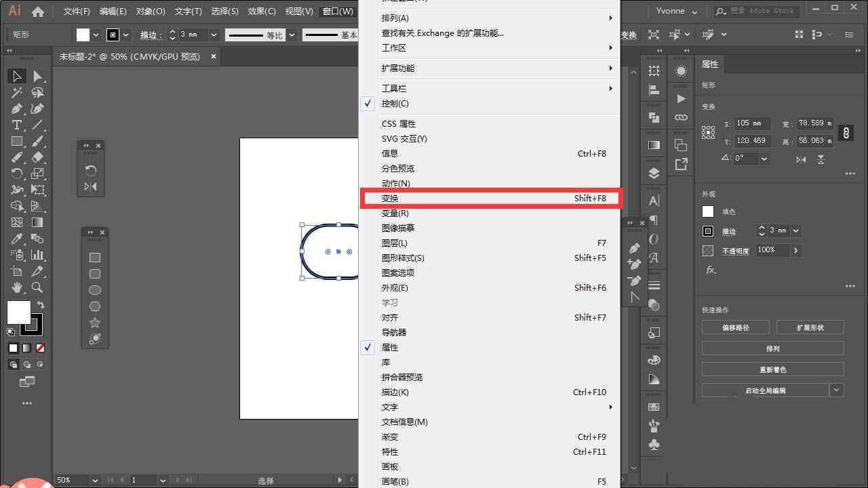Open the Links panel chain icon
This screenshot has height=488, width=868.
(x=681, y=118)
